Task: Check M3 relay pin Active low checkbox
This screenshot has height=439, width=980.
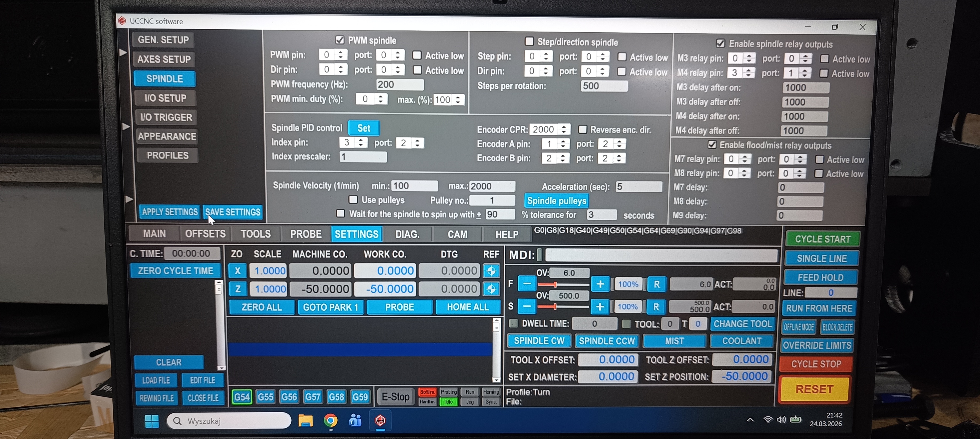Action: point(824,59)
